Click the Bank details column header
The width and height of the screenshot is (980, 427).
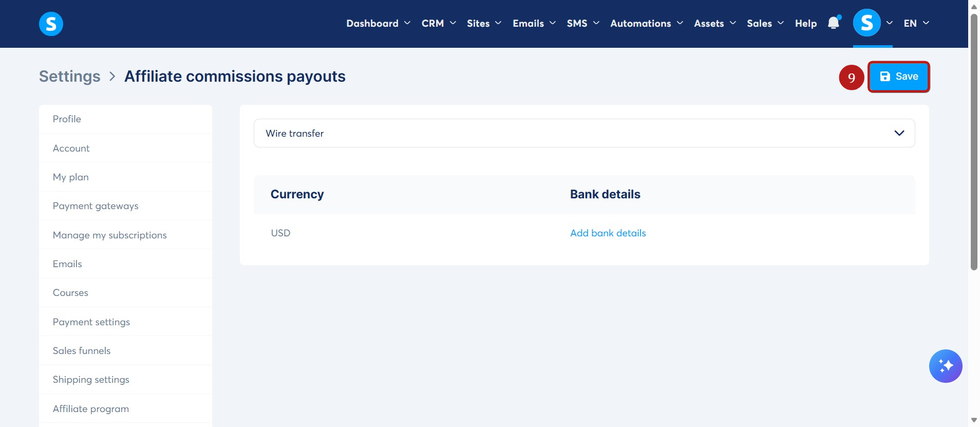point(605,194)
